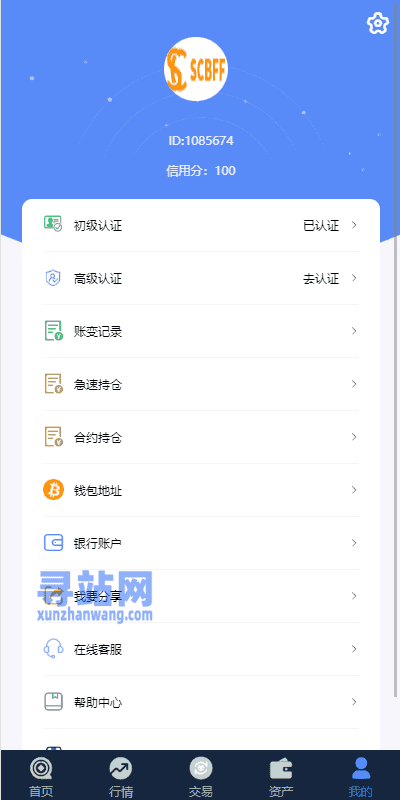Expand 合约持仓 with its chevron arrow
Screen dimensions: 400x800
tap(354, 437)
